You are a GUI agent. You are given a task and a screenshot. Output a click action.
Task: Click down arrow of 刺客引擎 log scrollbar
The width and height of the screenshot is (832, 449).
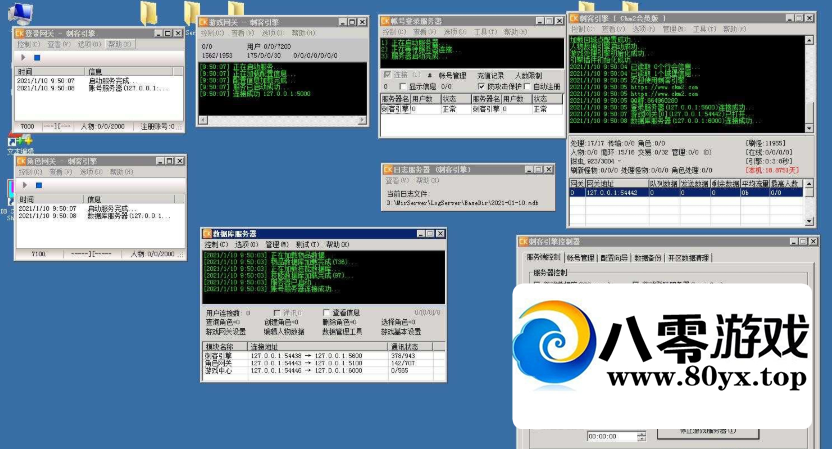coord(809,128)
